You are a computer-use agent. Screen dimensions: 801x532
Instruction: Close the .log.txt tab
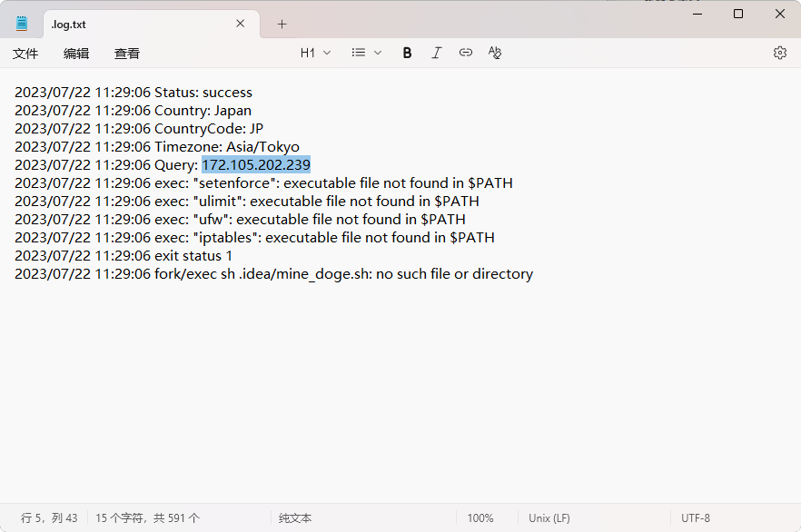tap(240, 24)
